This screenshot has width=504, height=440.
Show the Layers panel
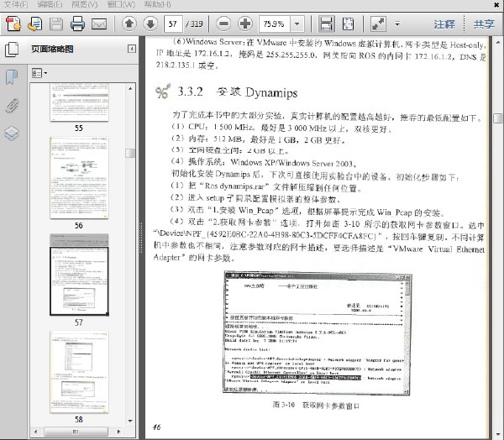(x=12, y=133)
